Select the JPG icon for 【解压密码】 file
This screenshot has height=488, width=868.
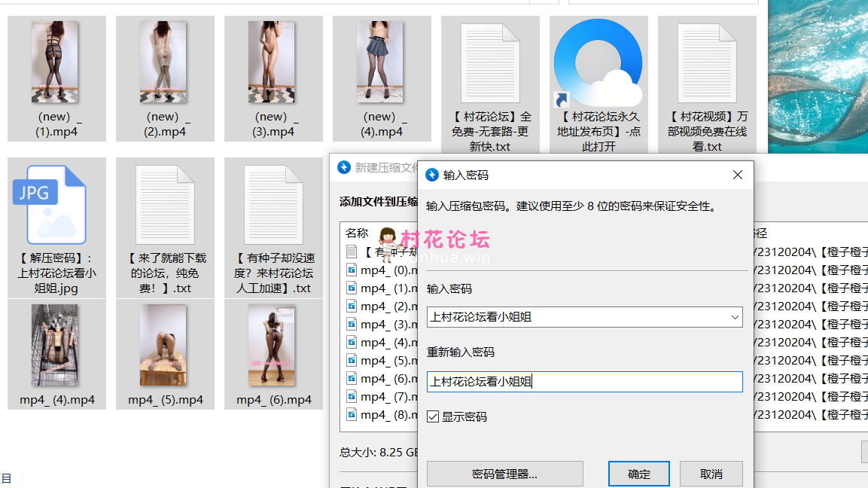click(49, 204)
